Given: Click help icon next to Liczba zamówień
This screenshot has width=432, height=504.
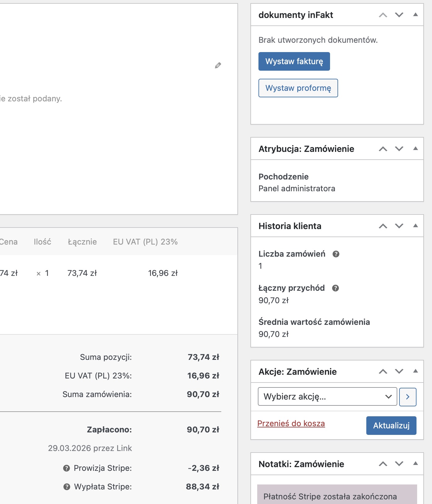Looking at the screenshot, I should (336, 254).
